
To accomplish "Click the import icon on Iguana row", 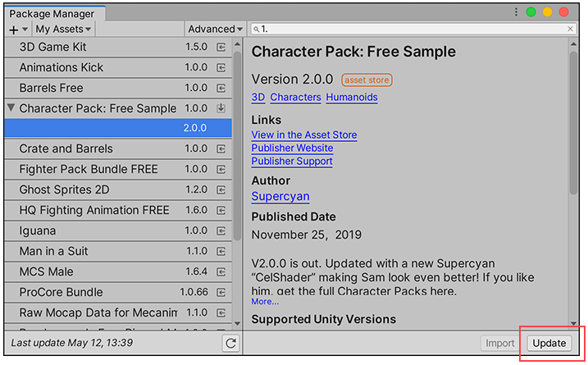I will 221,231.
